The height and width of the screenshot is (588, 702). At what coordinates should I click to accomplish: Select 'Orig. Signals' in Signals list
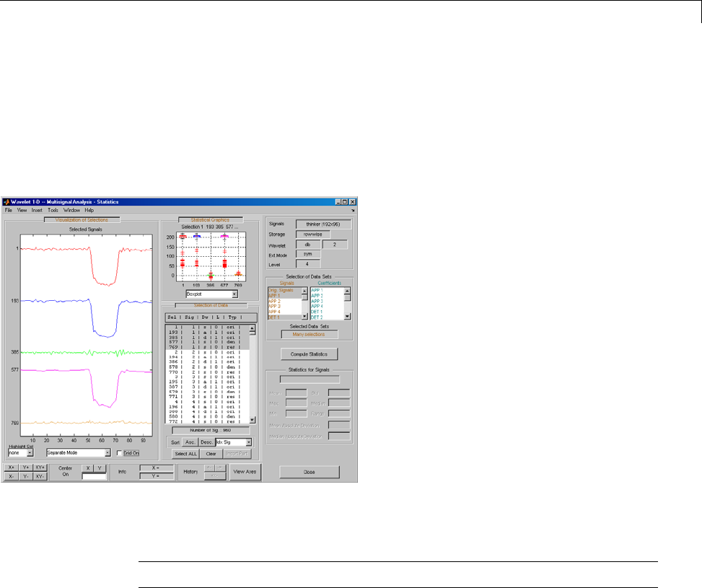point(285,290)
